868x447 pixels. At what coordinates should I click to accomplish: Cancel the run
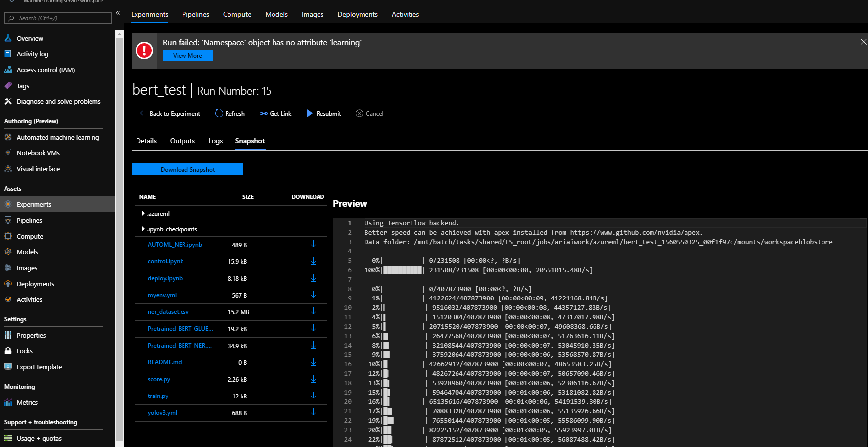[x=369, y=113]
